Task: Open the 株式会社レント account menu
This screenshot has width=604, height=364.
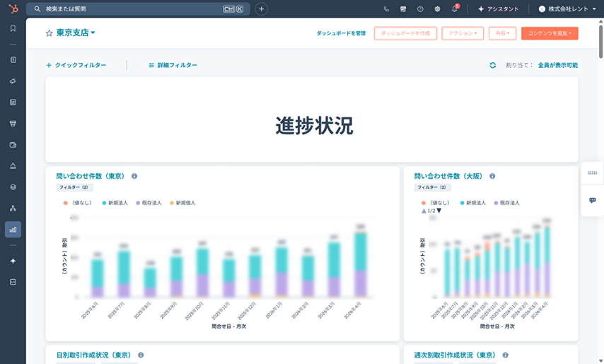Action: (x=567, y=9)
